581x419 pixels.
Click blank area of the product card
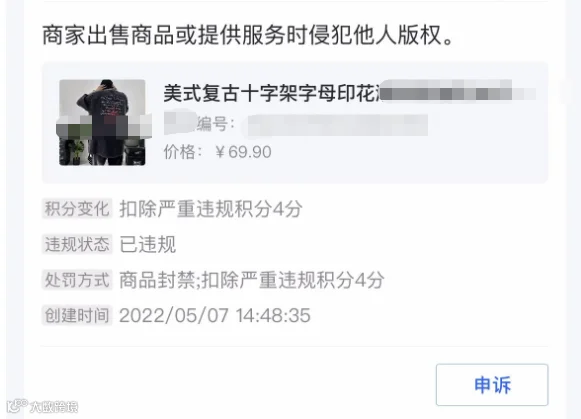(x=408, y=159)
